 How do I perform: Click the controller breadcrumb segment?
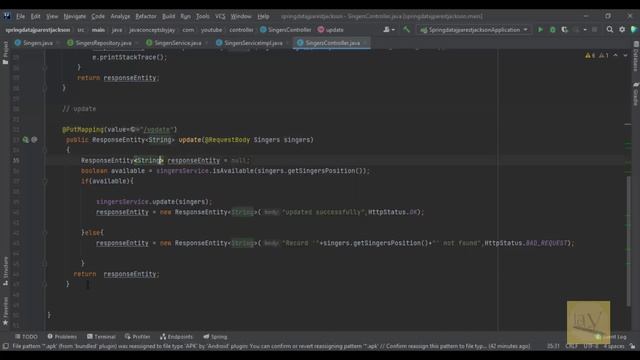click(x=241, y=30)
